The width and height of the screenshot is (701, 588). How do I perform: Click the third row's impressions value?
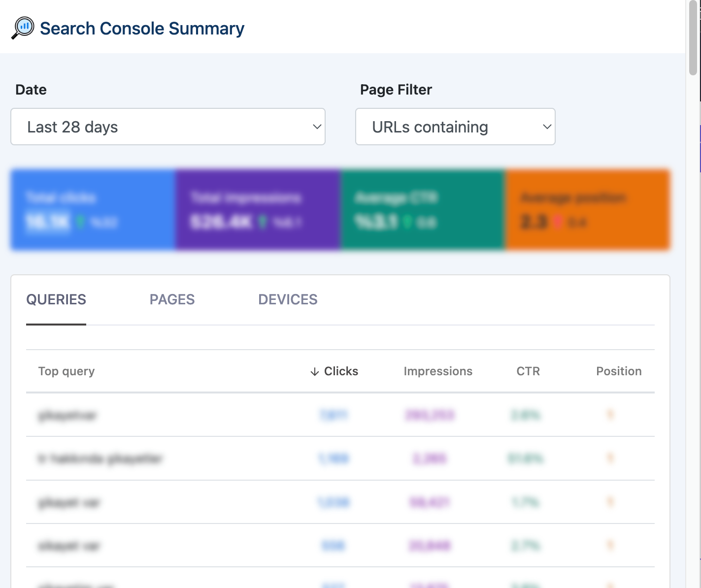tap(429, 502)
